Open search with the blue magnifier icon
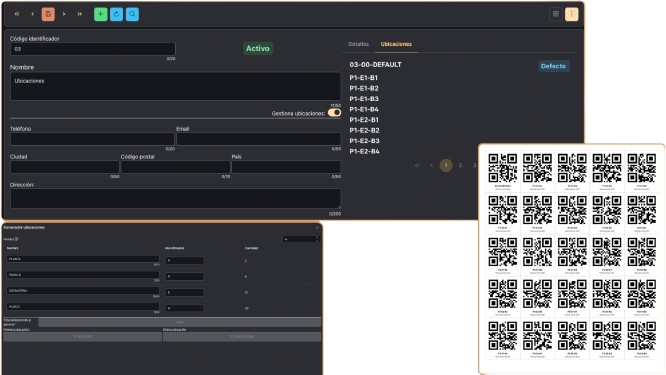 (132, 14)
